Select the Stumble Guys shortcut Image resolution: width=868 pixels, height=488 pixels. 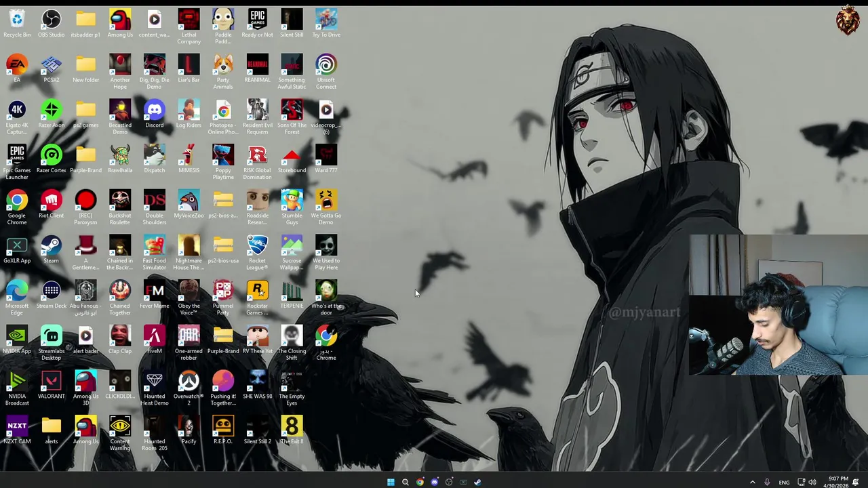click(292, 207)
